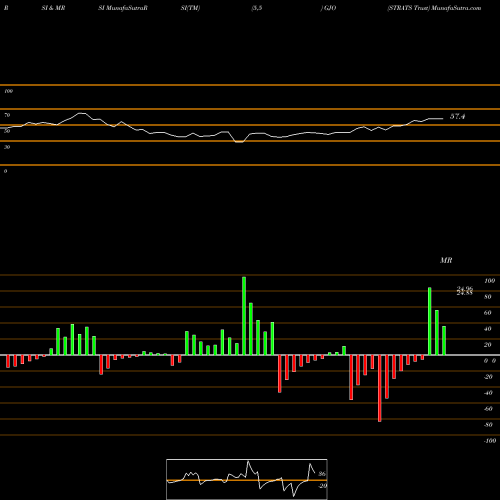Image resolution: width=500 pixels, height=500 pixels.
Task: Click the RSI value label 57.4
Action: coord(457,116)
